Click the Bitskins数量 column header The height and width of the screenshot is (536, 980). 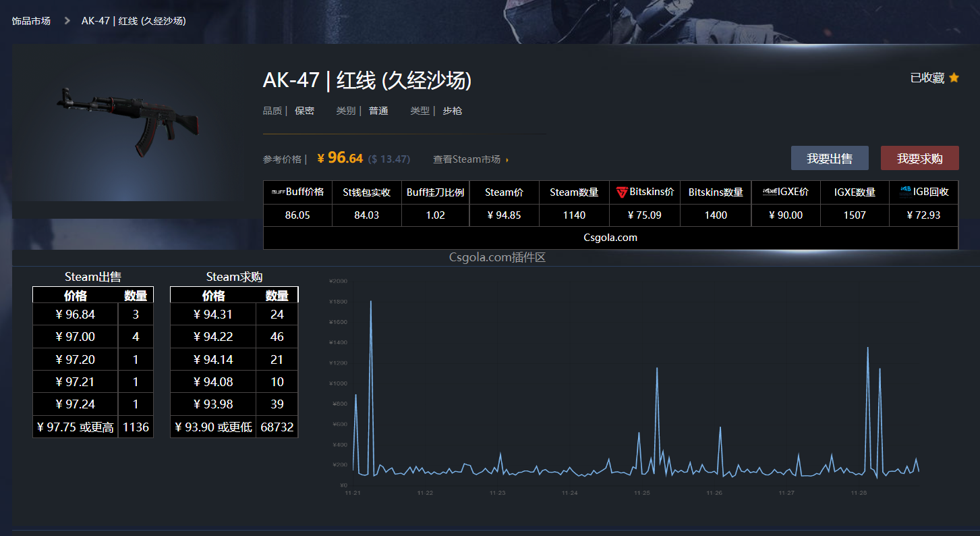tap(716, 192)
